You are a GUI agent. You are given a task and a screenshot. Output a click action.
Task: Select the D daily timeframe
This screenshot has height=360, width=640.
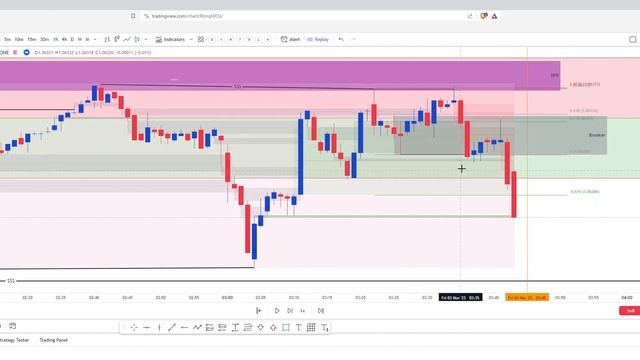[72, 40]
